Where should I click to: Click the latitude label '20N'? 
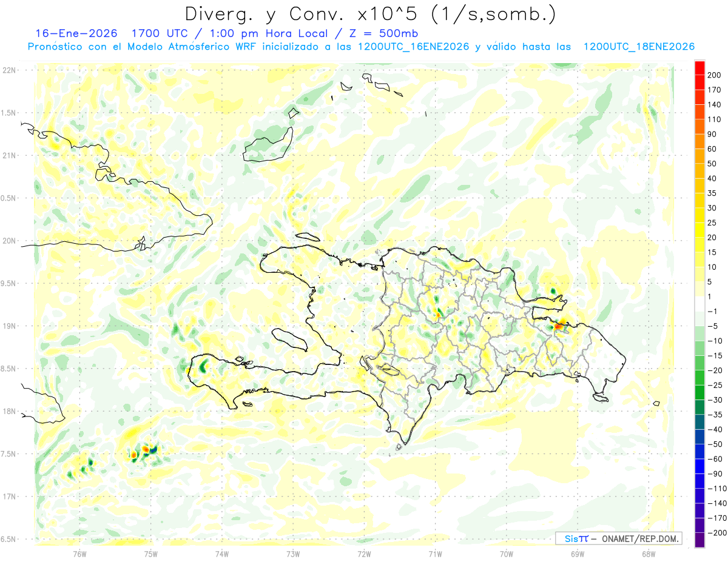[8, 241]
